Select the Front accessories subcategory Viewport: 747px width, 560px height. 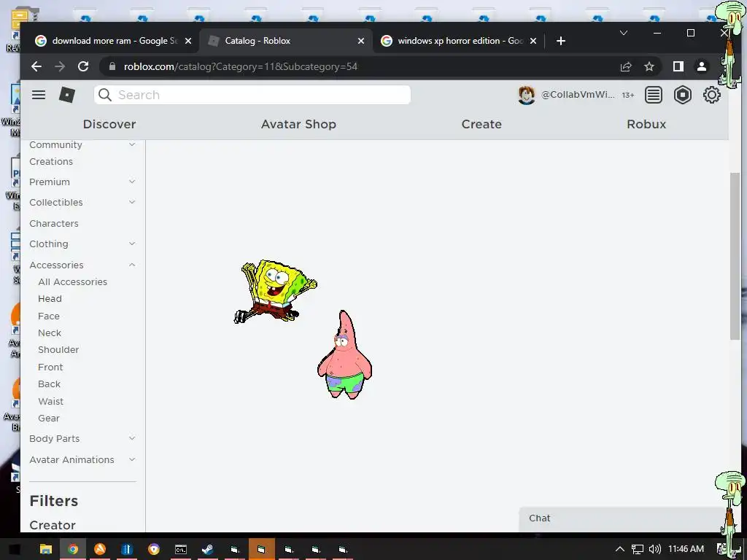click(x=50, y=367)
